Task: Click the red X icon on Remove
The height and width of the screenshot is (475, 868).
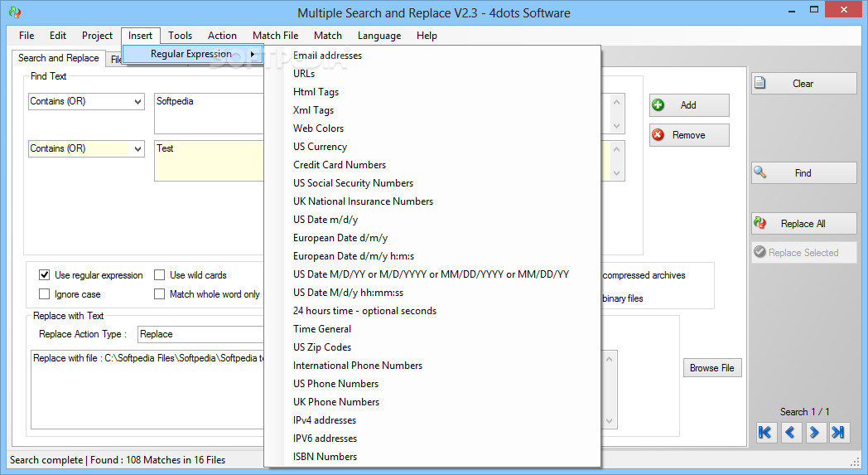Action: [x=658, y=134]
